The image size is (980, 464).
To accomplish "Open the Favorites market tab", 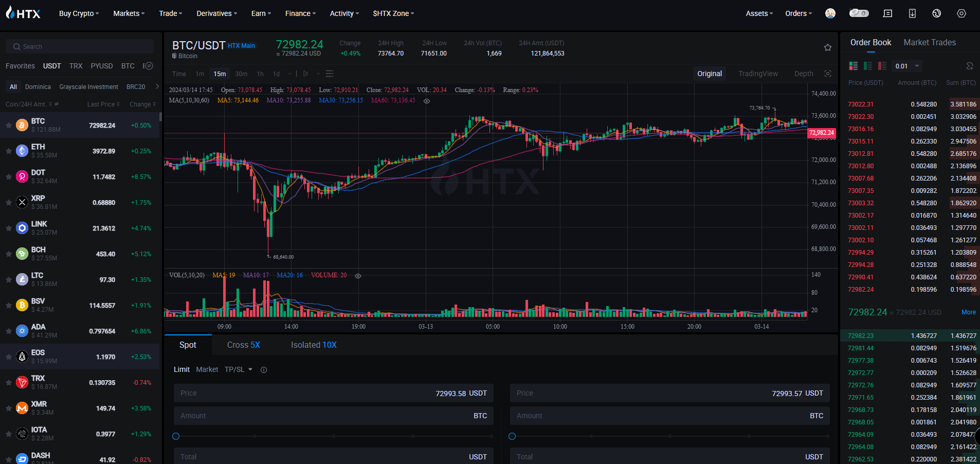I will (20, 66).
